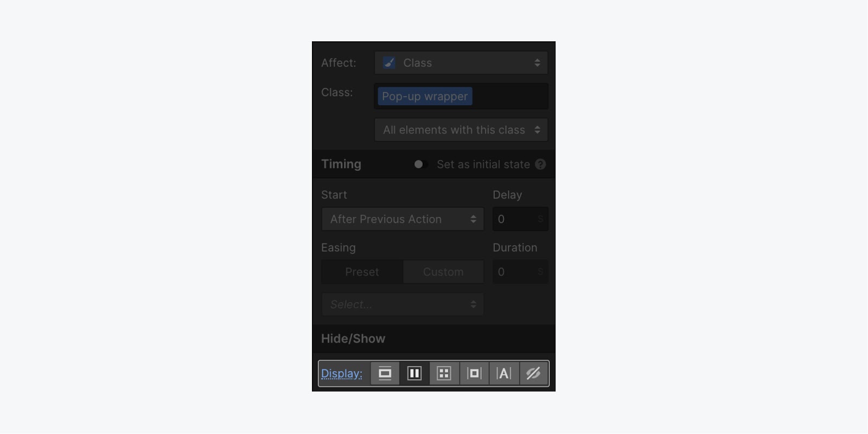This screenshot has width=868, height=434.
Task: Select Display inline text icon
Action: (504, 373)
